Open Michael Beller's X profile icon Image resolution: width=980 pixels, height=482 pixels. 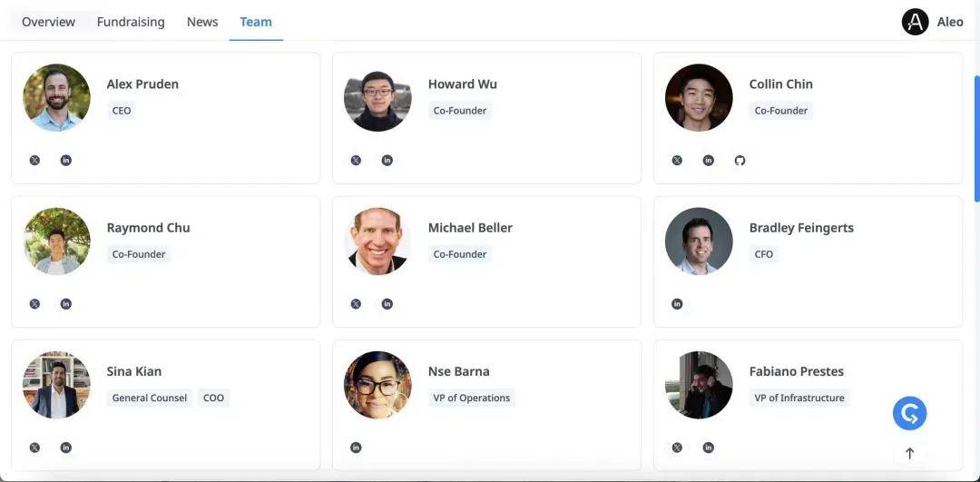[x=356, y=304]
